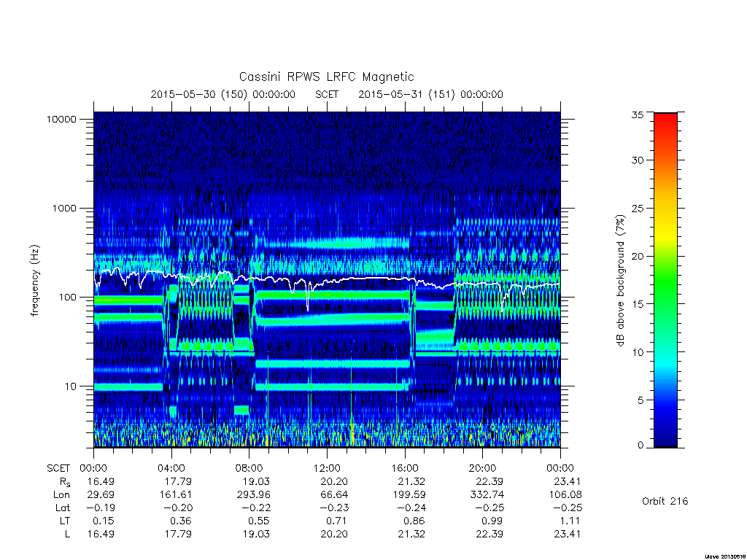Click the "frequency (Hz)" y-axis label

[x=34, y=281]
